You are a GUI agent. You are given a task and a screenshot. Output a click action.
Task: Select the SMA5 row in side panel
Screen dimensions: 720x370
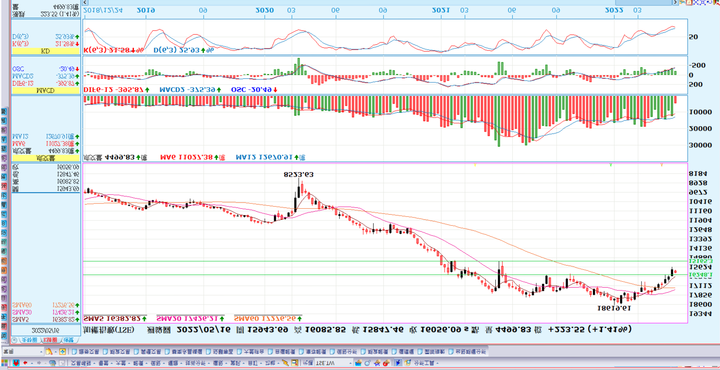[45, 319]
